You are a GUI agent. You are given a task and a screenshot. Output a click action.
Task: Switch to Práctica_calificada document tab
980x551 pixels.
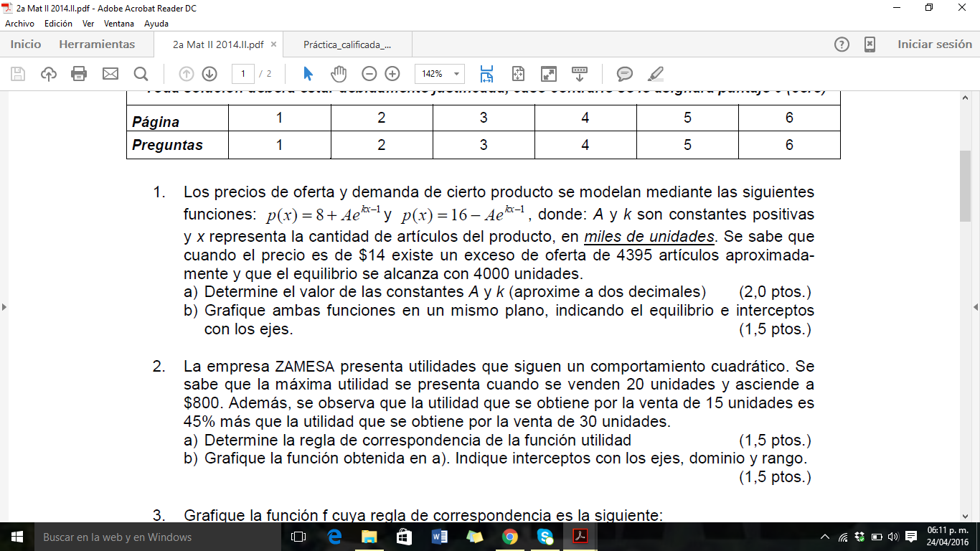point(347,44)
